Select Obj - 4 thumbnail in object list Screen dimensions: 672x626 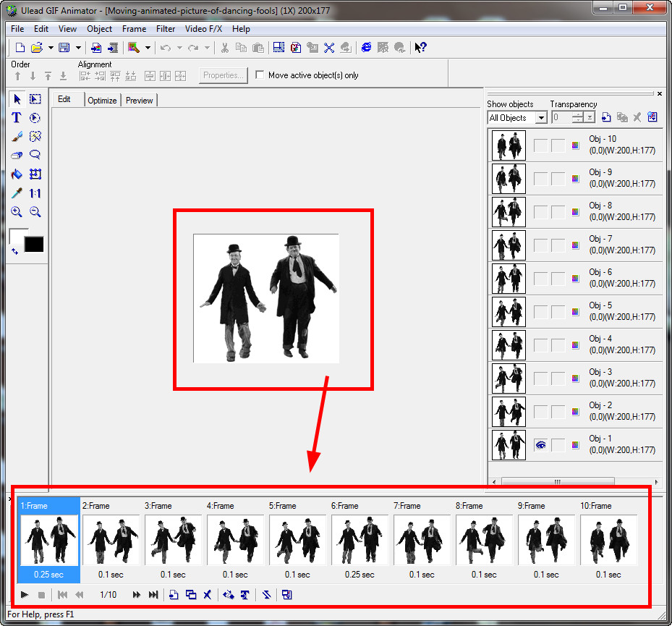tap(509, 345)
